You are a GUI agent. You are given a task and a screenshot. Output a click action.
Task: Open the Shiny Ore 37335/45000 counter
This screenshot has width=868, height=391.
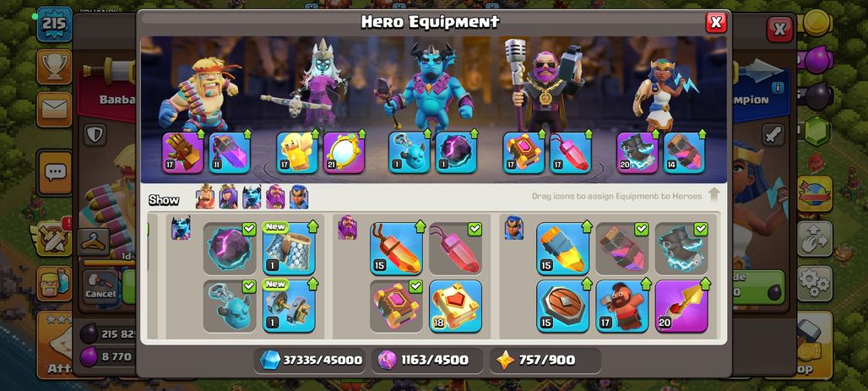311,360
